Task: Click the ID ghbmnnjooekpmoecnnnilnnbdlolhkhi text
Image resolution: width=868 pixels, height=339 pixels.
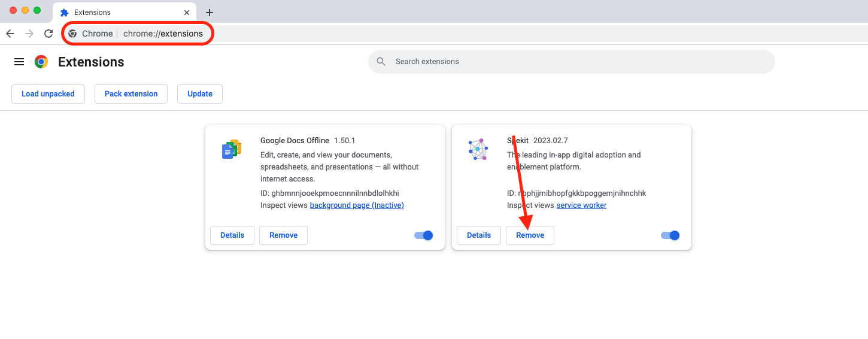Action: tap(330, 193)
